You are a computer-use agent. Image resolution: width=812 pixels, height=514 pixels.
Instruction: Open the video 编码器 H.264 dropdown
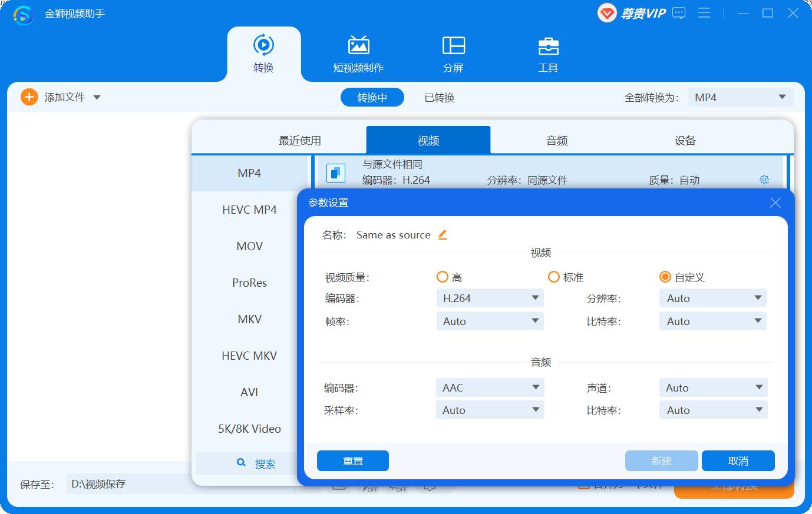tap(490, 298)
